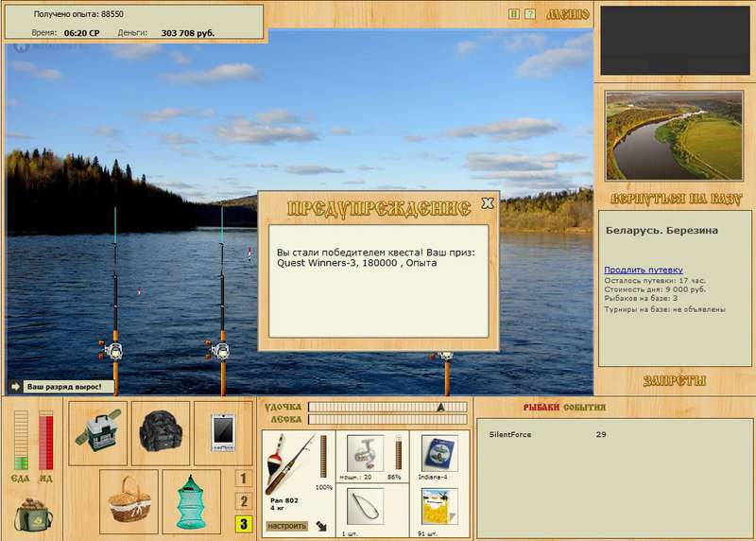
Task: Click the small square icon left of help
Action: [514, 14]
